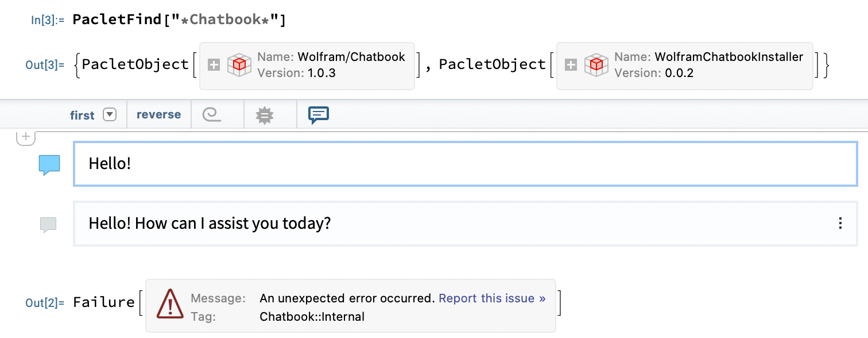The width and height of the screenshot is (868, 338).
Task: Click the paclet cube icon for Wolfram/Chatbook
Action: pyautogui.click(x=239, y=65)
